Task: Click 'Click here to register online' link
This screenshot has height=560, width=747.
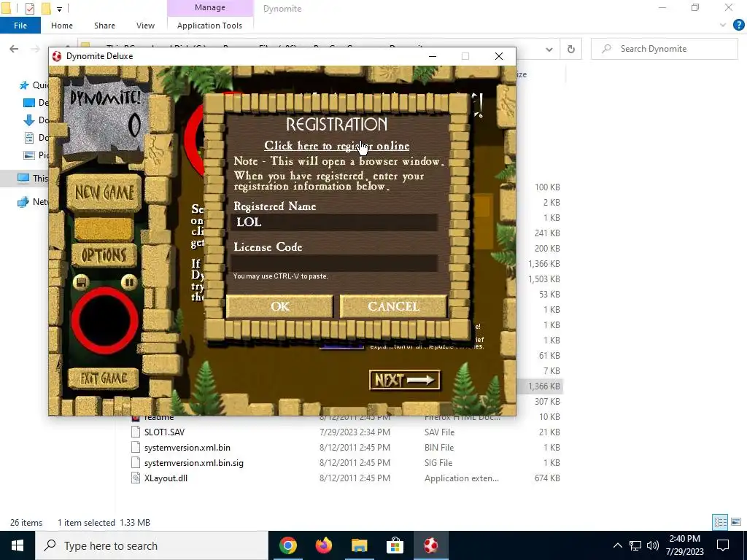Action: 337,146
